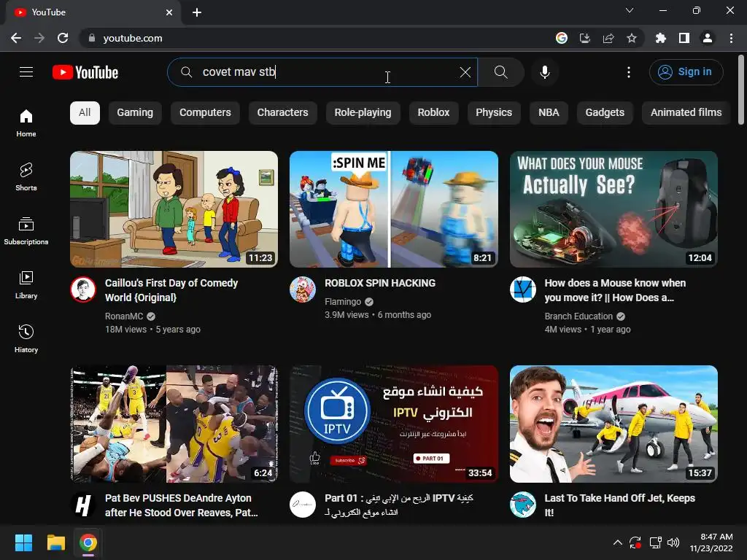Open Chrome's three-dot menu
Viewport: 747px width, 560px height.
[731, 38]
